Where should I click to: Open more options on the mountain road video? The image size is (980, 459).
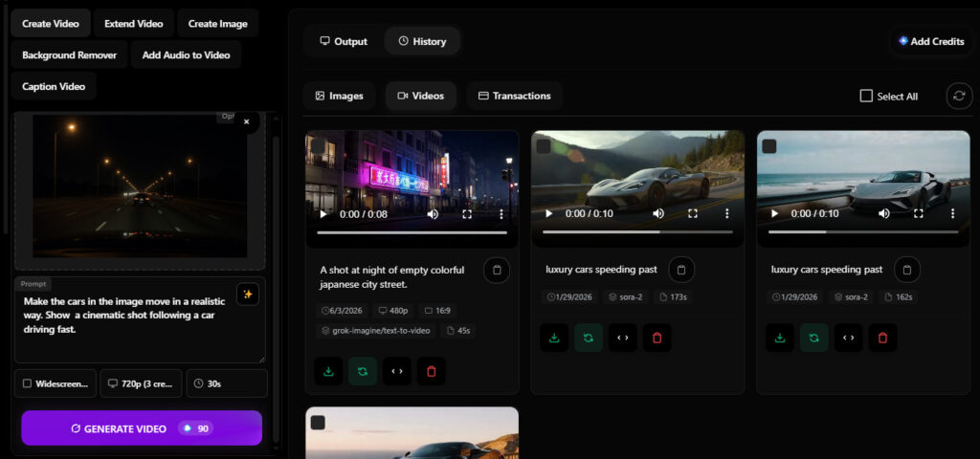tap(727, 213)
